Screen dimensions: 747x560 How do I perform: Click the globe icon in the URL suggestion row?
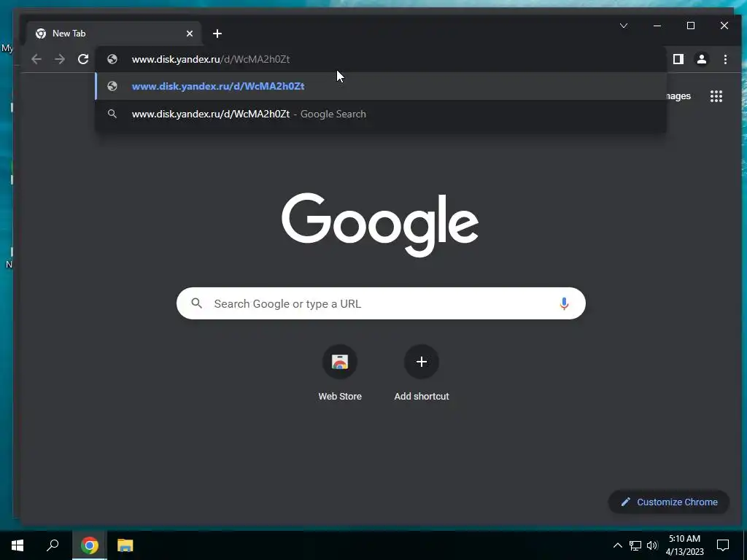(x=112, y=86)
